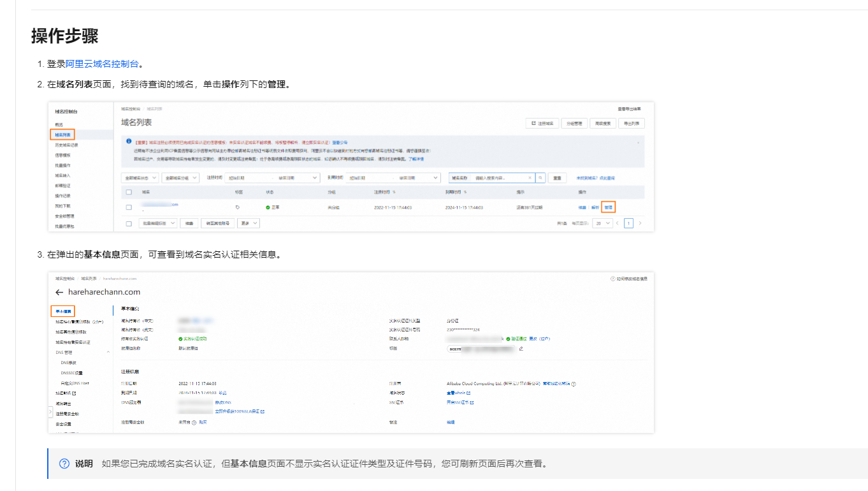Click the pencil edit icon beside 标签 value
This screenshot has width=868, height=491.
point(521,348)
